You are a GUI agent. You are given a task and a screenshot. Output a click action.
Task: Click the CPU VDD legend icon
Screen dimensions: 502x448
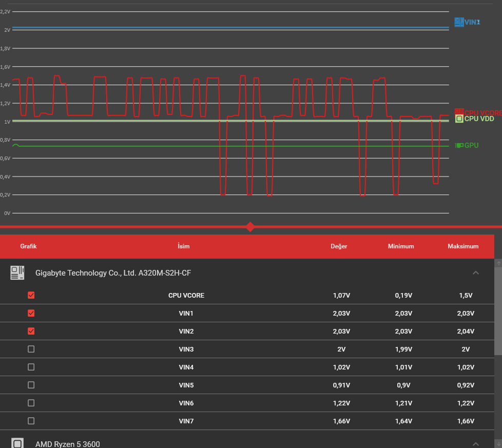click(x=459, y=119)
